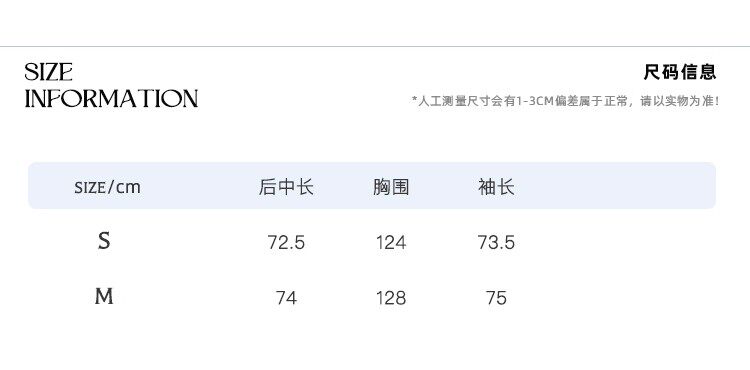Screen dimensions: 750x370
Task: Click the horizontal divider line at top
Action: 375,46
